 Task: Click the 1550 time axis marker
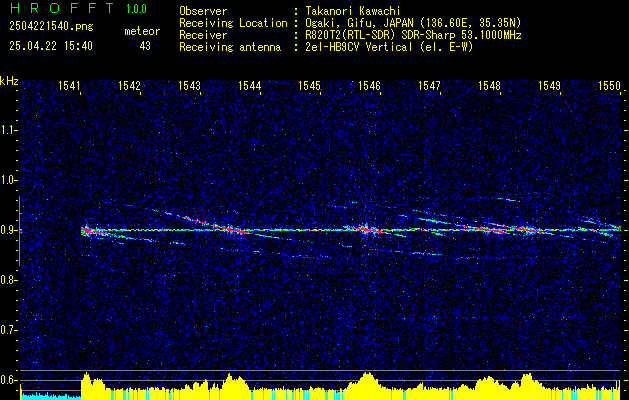pos(609,85)
